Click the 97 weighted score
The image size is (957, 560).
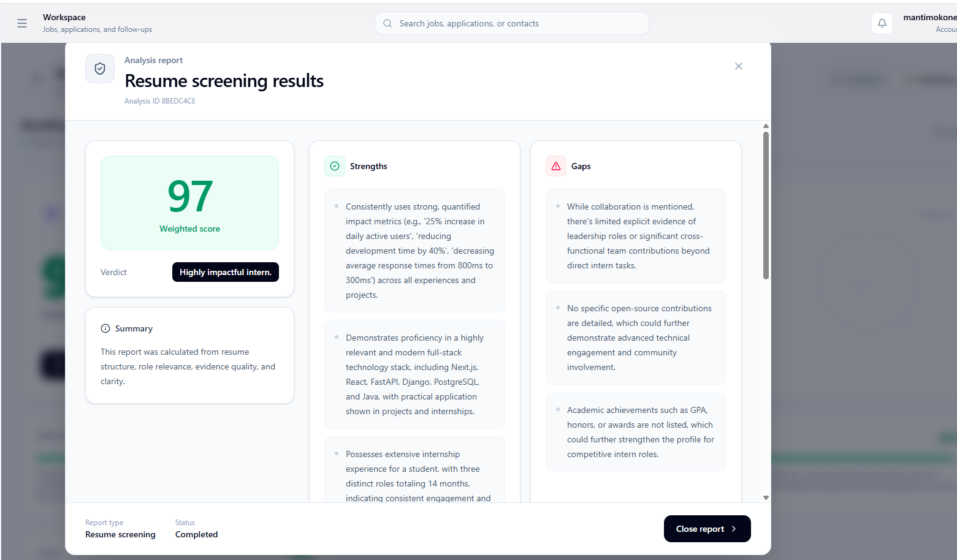pyautogui.click(x=190, y=196)
